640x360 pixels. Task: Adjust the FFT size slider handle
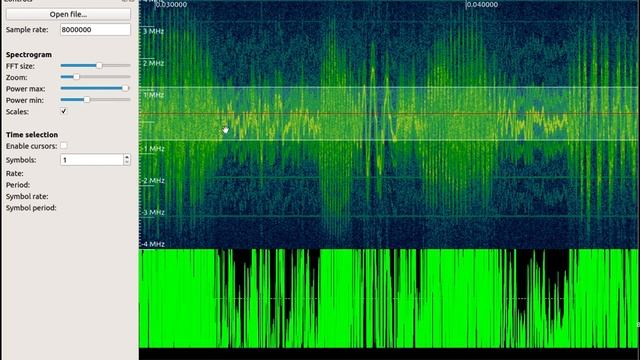coord(99,65)
